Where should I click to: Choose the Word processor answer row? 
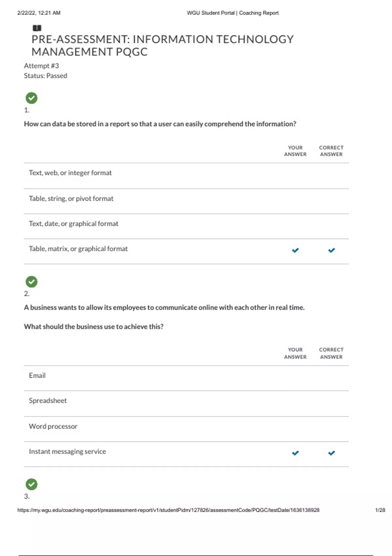pos(53,426)
